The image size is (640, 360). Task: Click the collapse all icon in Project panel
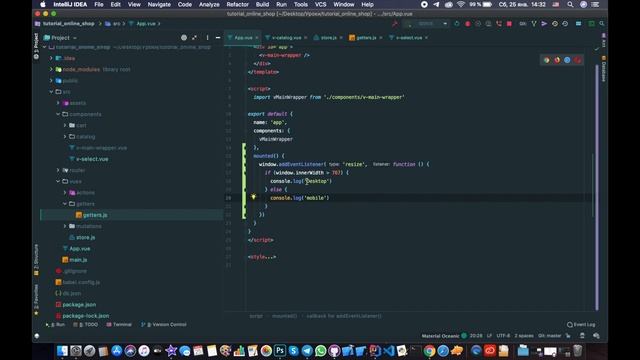pyautogui.click(x=195, y=38)
